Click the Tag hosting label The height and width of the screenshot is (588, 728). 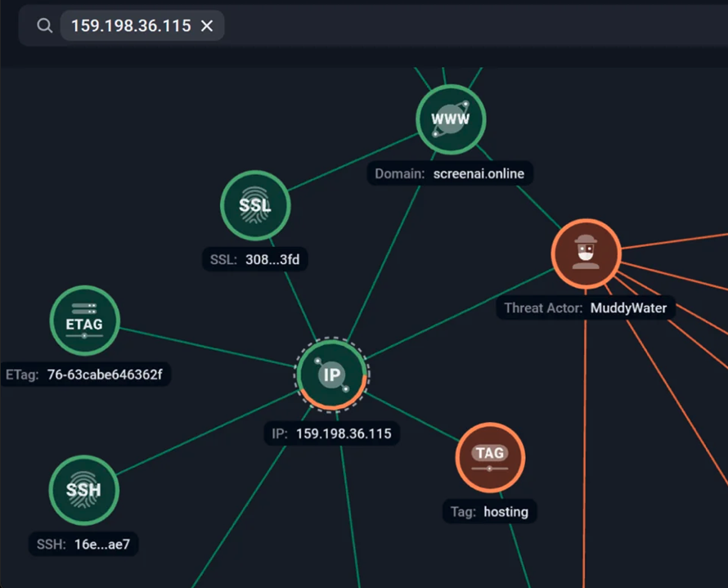pos(489,512)
